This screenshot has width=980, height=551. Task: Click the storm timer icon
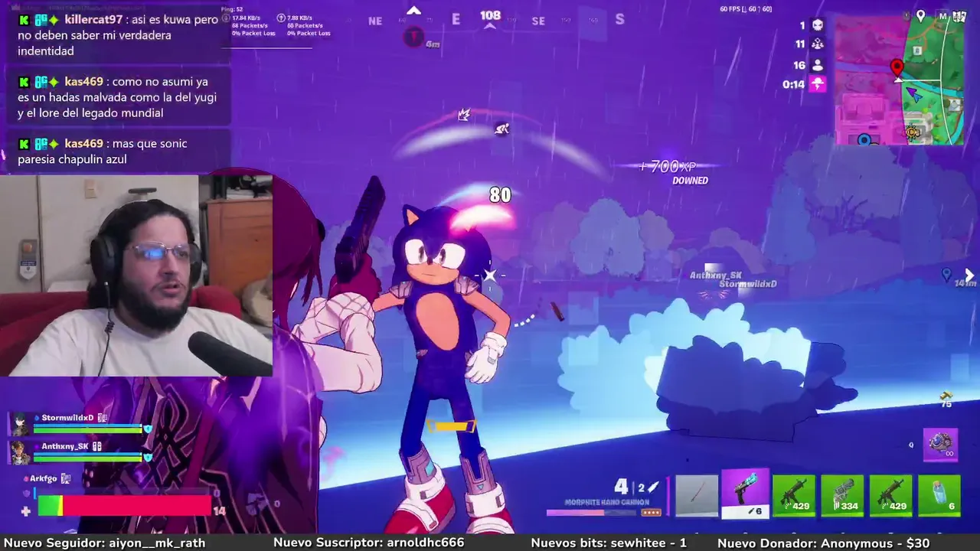click(x=818, y=84)
